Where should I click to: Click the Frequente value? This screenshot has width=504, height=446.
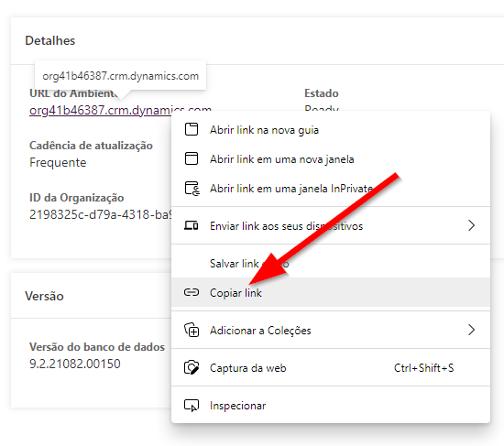point(58,163)
